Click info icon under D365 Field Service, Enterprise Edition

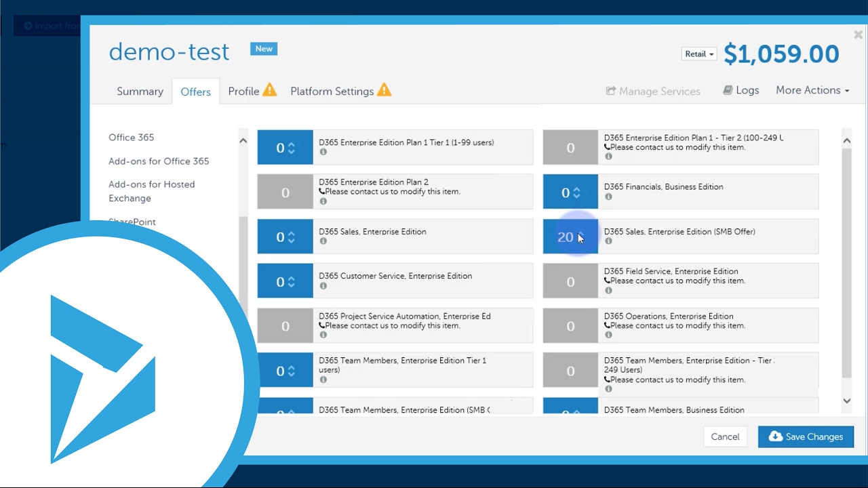608,291
